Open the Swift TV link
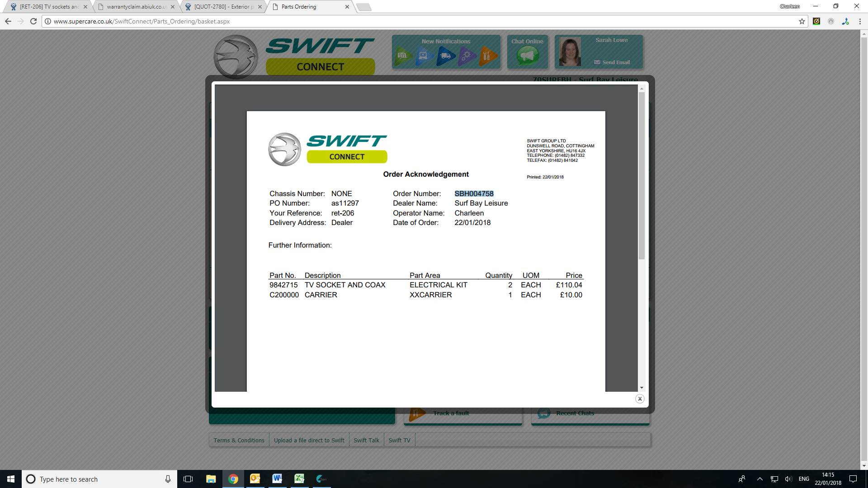This screenshot has width=868, height=488. (399, 440)
